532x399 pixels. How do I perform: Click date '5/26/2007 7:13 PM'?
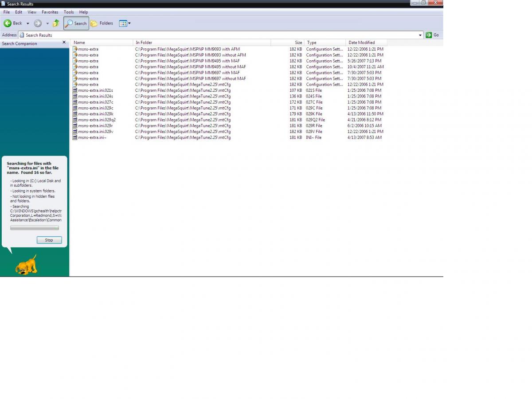coord(364,61)
